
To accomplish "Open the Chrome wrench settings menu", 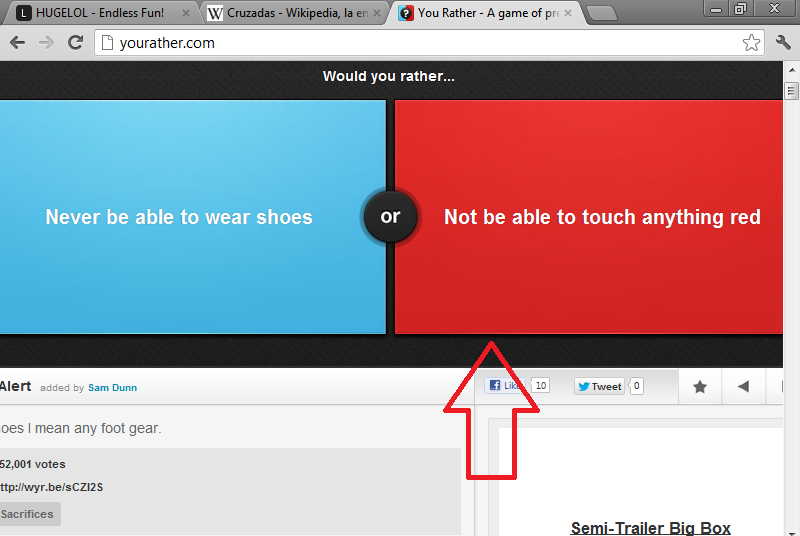I will pos(783,43).
